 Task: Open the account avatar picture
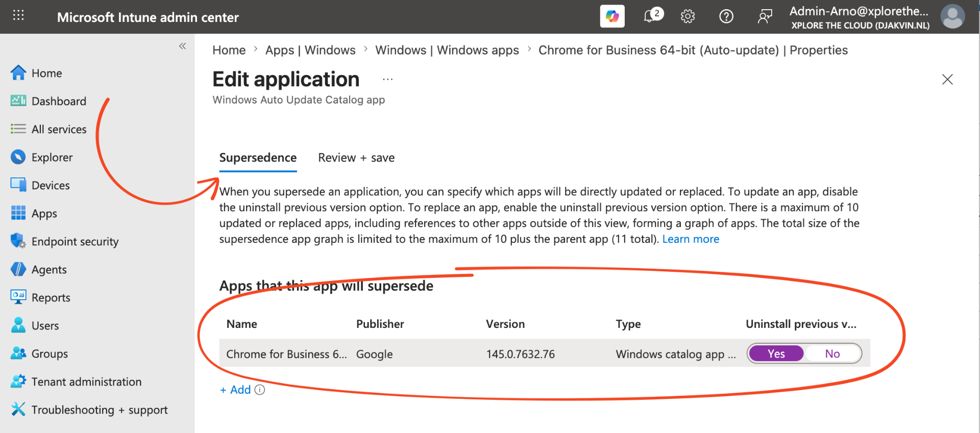click(x=952, y=16)
